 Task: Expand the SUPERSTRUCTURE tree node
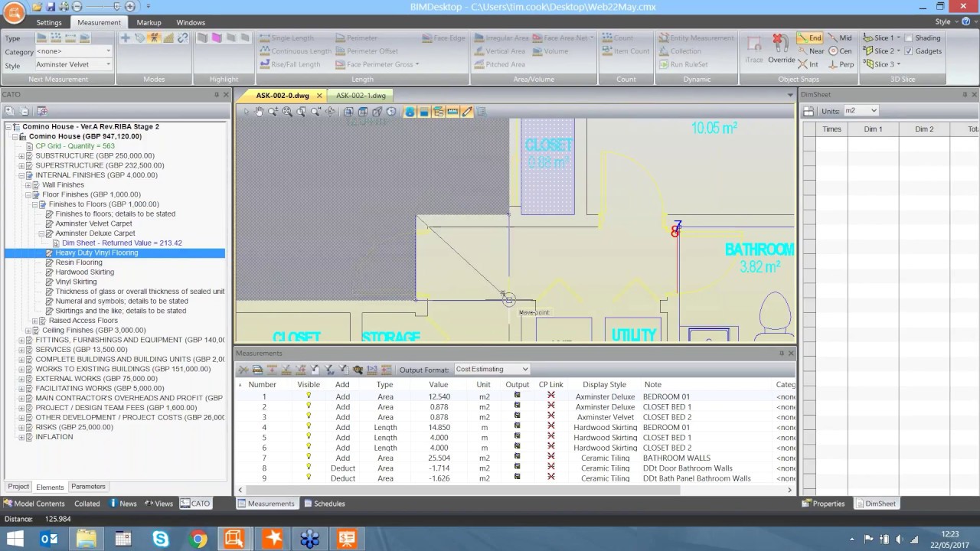point(21,165)
